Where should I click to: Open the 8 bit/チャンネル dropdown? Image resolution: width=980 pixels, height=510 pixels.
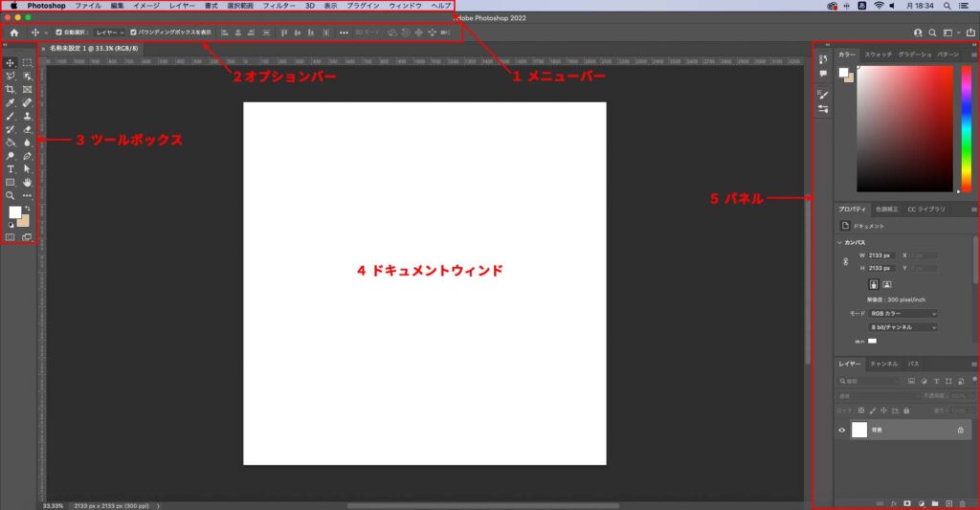point(903,327)
